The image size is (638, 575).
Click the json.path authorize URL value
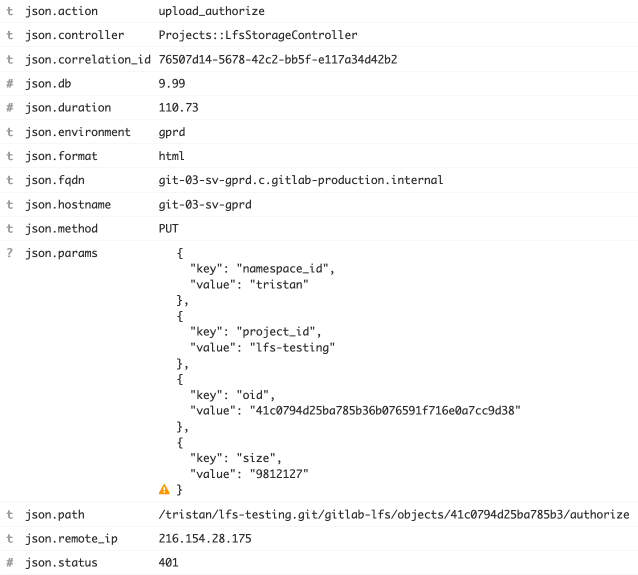point(394,514)
